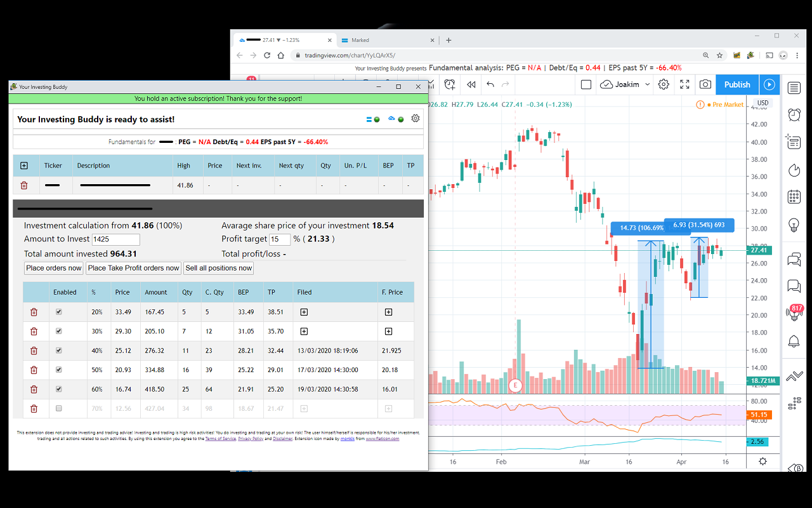
Task: Click the Sell all positions now button
Action: (x=219, y=268)
